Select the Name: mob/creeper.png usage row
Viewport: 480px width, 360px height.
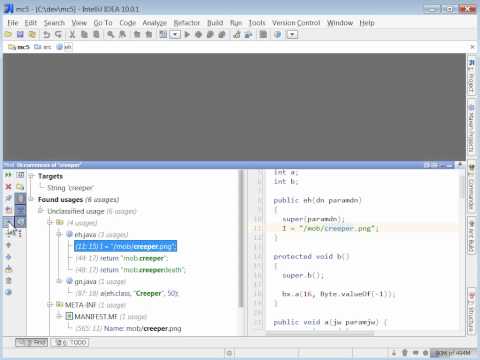(x=128, y=328)
